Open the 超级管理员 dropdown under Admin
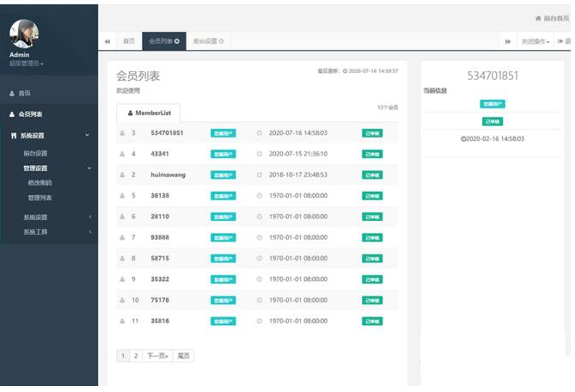Screen dimensions: 575x392 [x=27, y=64]
